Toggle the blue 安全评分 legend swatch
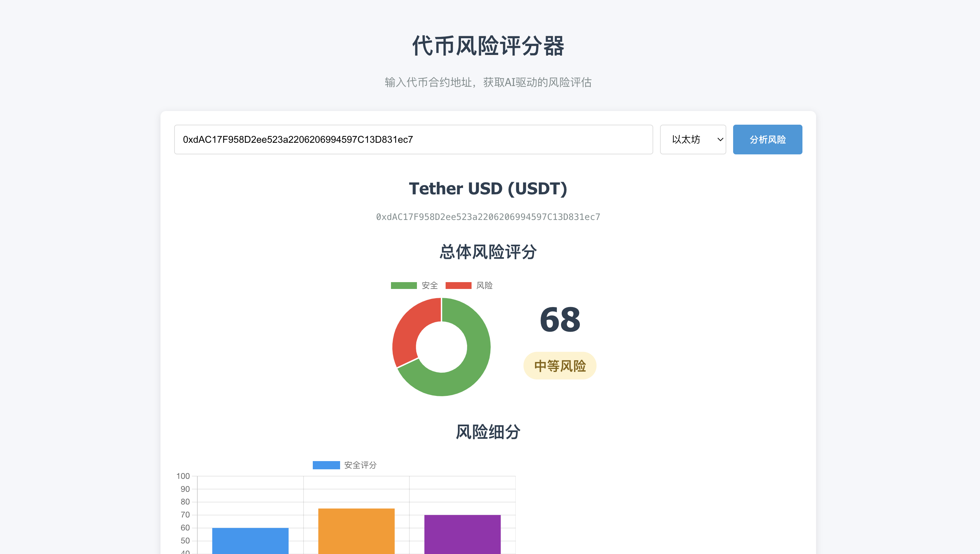Screen dimensions: 980x554 tap(326, 465)
